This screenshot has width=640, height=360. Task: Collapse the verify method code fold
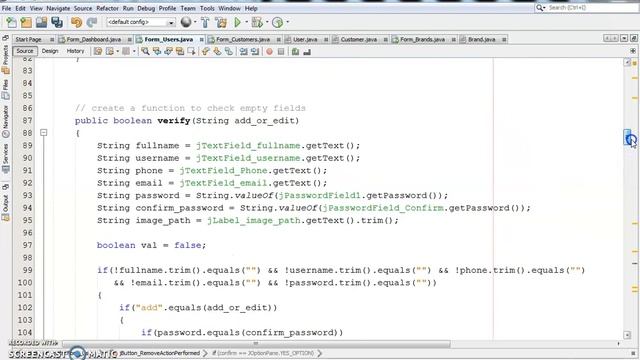(x=44, y=133)
